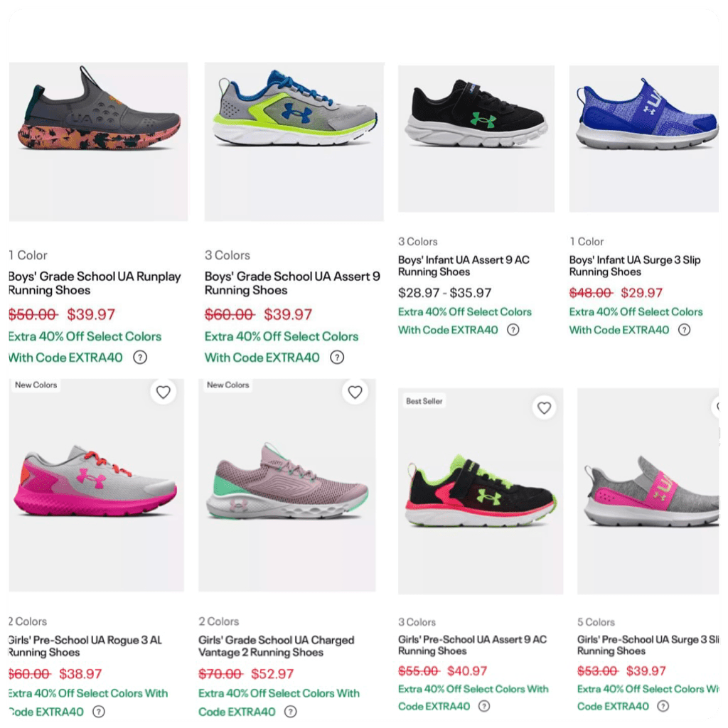728x728 pixels.
Task: Open Boys' Grade School UA Runplay Running Shoes
Action: (95, 283)
